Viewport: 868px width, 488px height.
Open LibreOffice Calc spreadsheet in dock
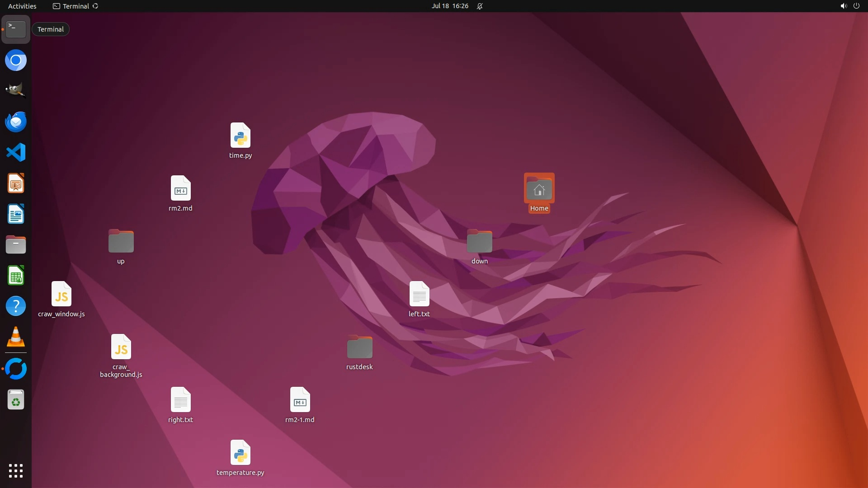point(16,276)
